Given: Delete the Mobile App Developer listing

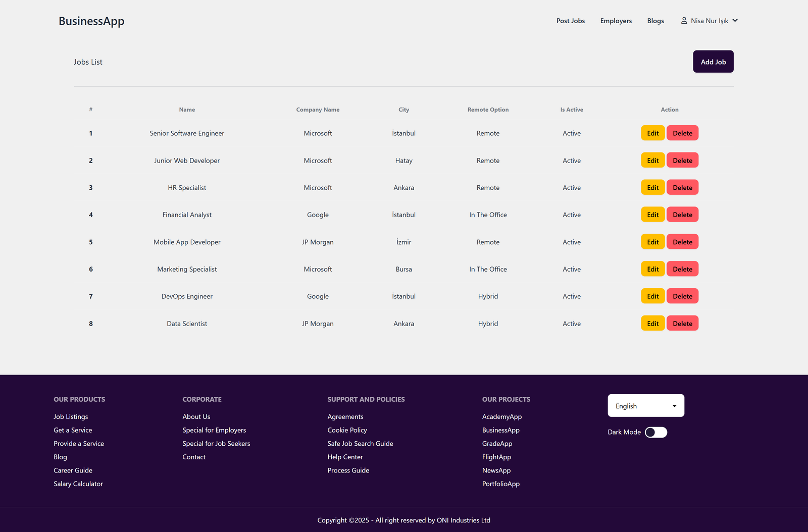Looking at the screenshot, I should 682,242.
